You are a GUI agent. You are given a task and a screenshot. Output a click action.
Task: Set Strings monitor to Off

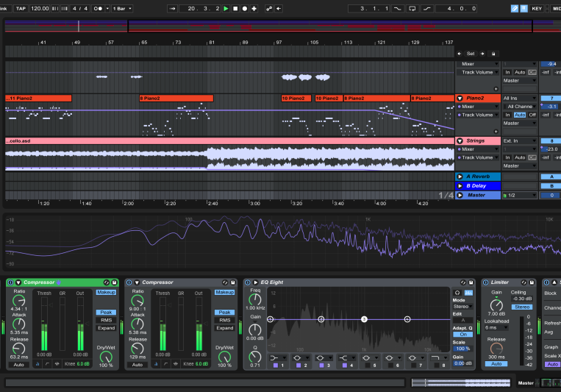532,157
